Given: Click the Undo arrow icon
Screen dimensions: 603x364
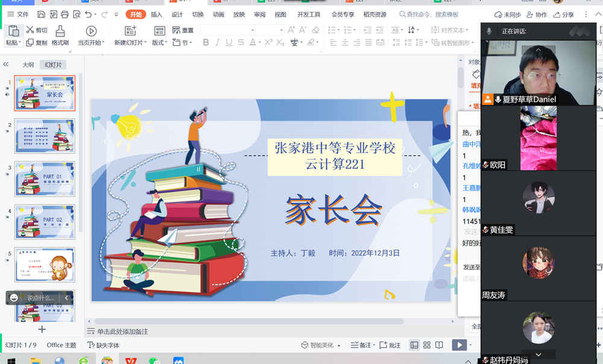Looking at the screenshot, I should pos(89,14).
